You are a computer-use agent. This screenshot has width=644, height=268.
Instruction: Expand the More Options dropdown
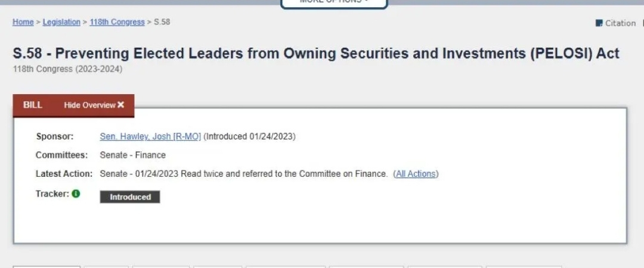click(x=334, y=2)
